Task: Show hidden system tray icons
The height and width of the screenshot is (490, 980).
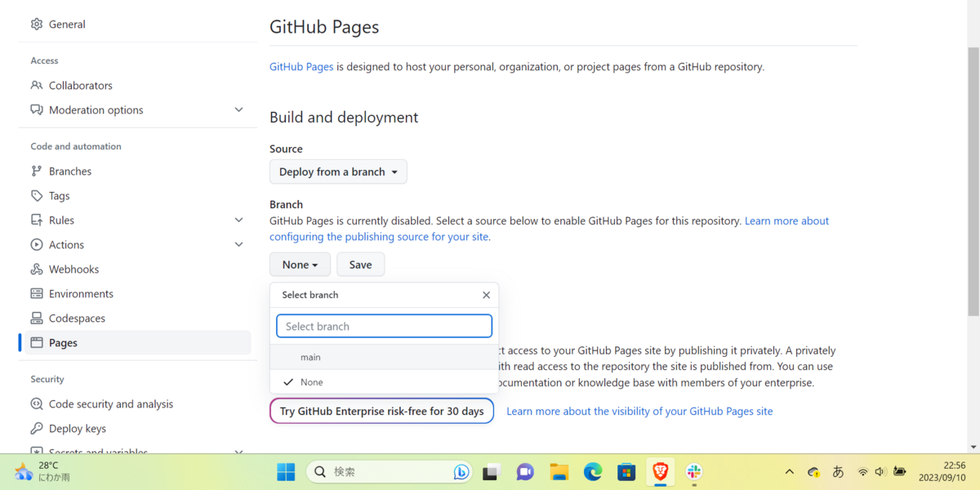Action: tap(789, 472)
